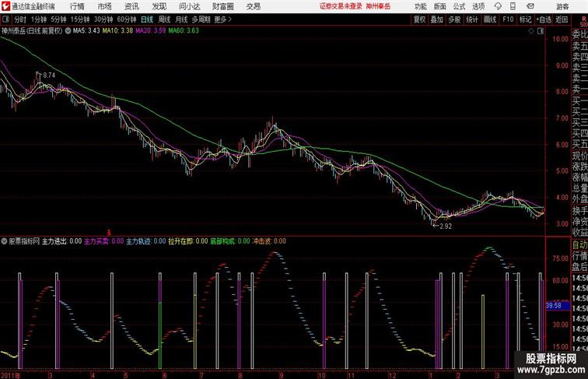
Task: Click the 2011年 date label on timeline
Action: point(11,375)
